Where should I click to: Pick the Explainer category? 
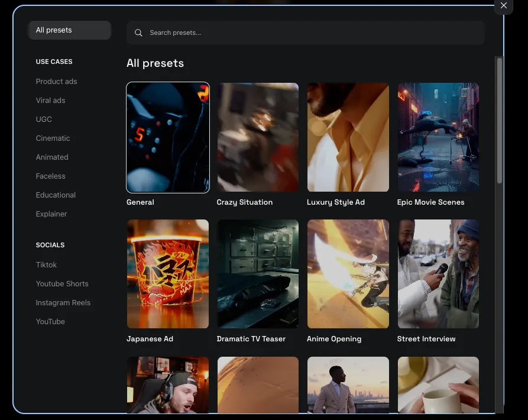click(51, 214)
